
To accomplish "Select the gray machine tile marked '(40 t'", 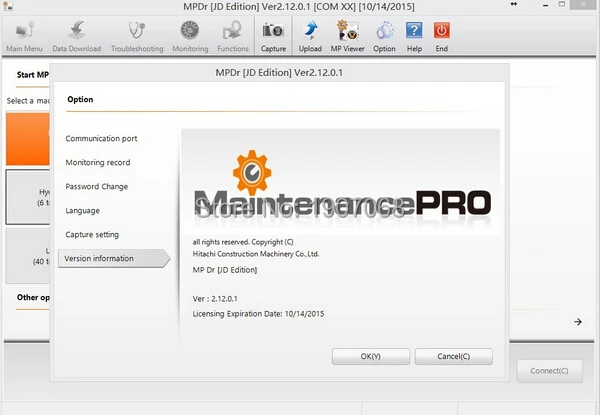I will 28,256.
